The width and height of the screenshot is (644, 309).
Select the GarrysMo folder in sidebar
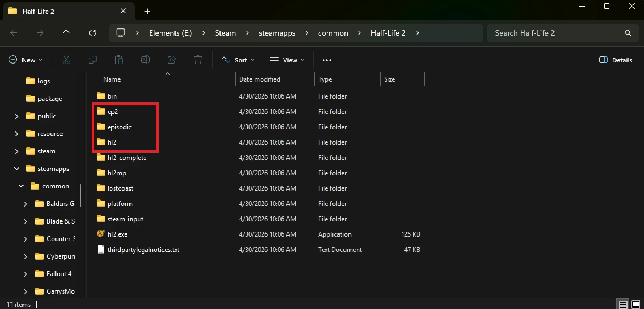pos(61,291)
